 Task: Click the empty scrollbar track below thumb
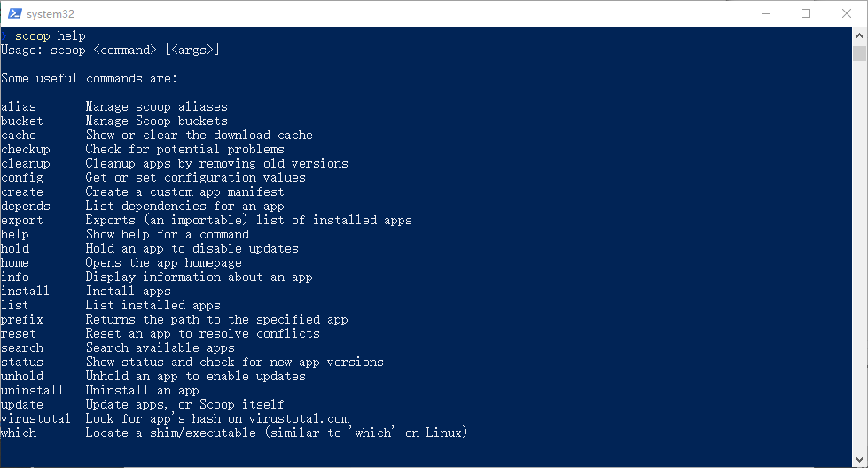pyautogui.click(x=859, y=257)
